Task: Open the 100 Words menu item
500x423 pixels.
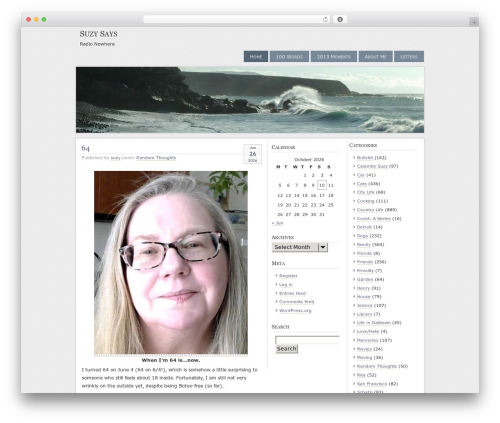Action: coord(289,57)
